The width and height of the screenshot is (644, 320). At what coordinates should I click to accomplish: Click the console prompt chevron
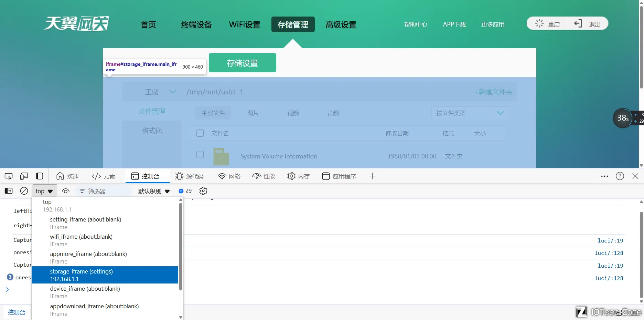(x=8, y=290)
